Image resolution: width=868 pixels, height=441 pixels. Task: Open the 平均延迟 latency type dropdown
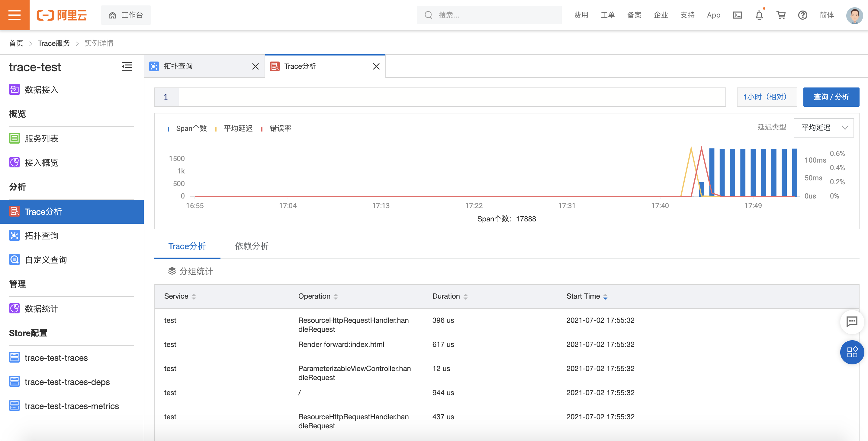(823, 128)
